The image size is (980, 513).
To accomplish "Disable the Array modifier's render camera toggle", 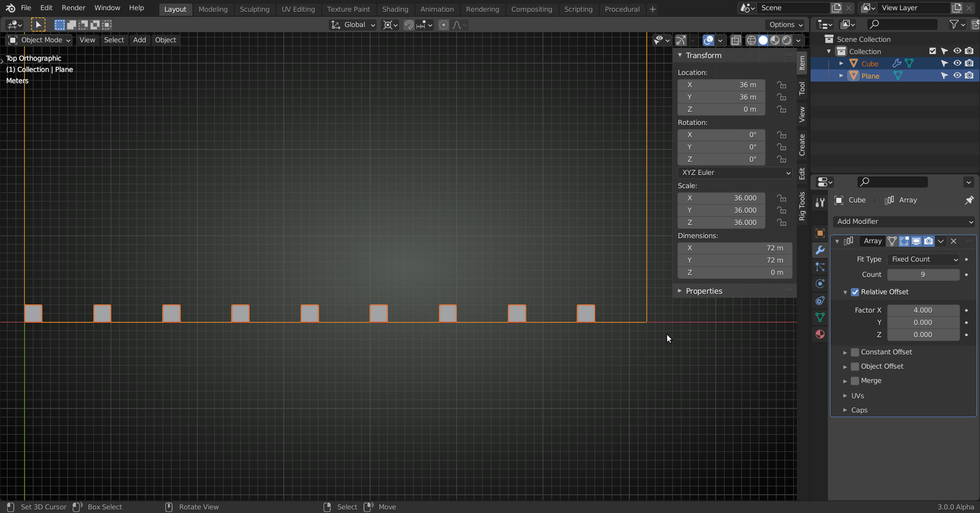I will point(928,241).
